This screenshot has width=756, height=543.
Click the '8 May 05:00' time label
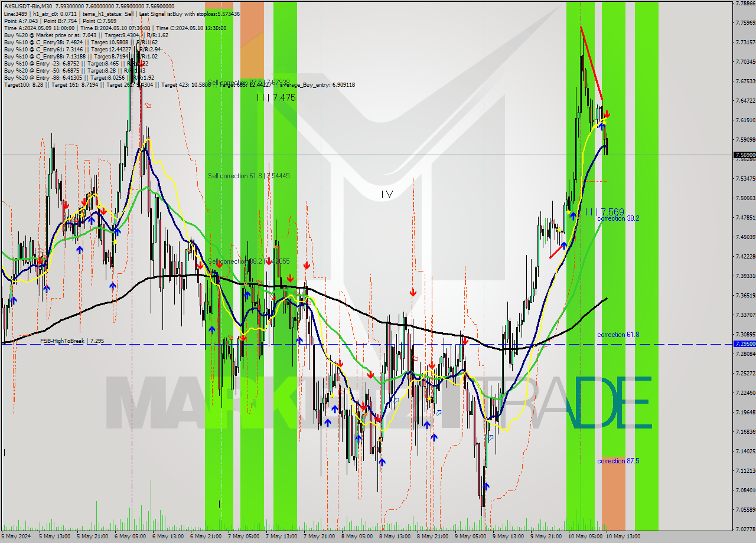[x=357, y=537]
